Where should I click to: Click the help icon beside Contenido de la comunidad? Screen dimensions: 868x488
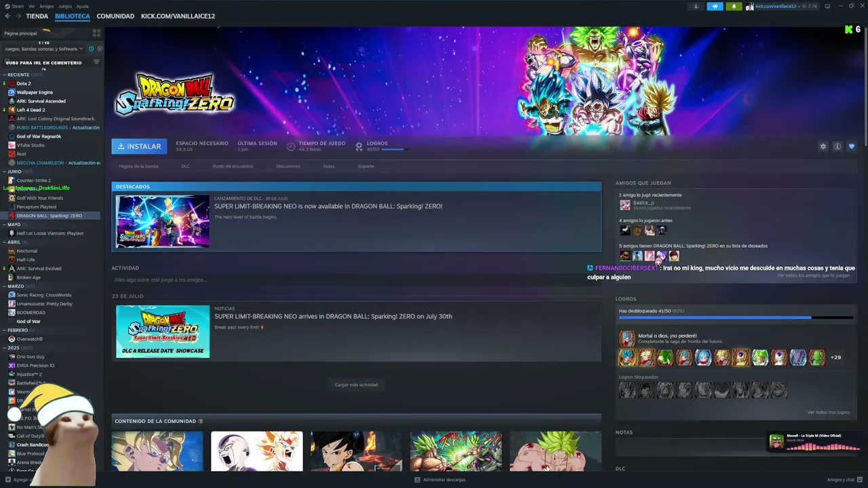click(201, 422)
